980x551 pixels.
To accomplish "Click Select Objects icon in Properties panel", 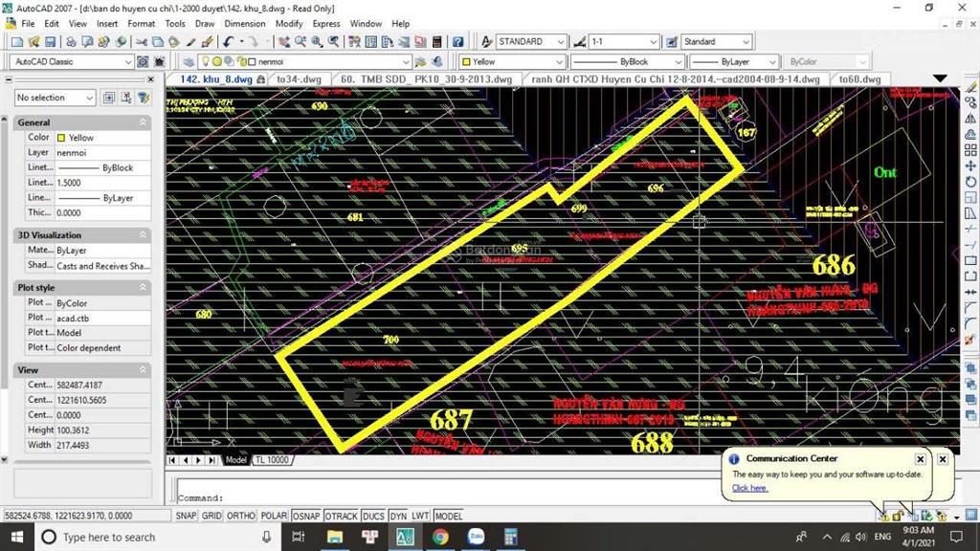I will pos(126,98).
